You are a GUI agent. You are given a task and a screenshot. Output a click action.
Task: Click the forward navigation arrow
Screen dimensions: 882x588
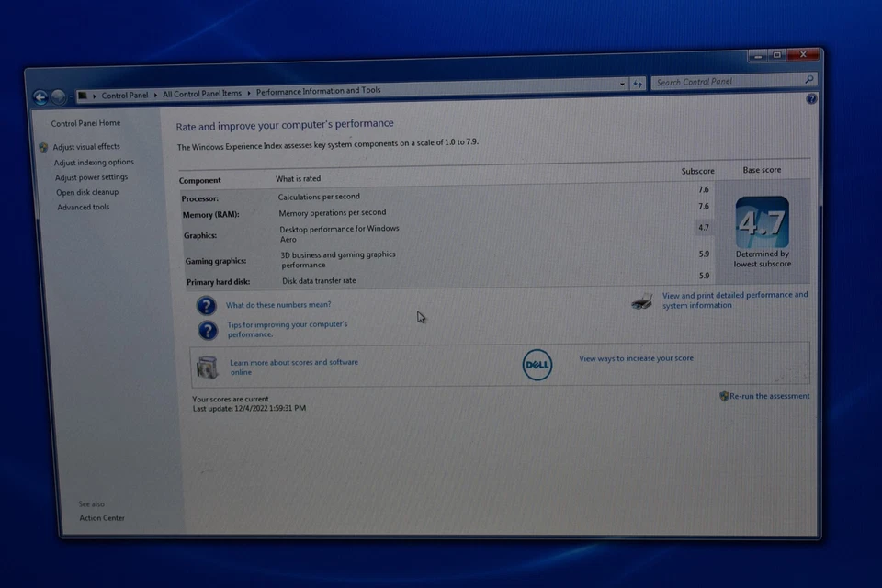[x=59, y=96]
